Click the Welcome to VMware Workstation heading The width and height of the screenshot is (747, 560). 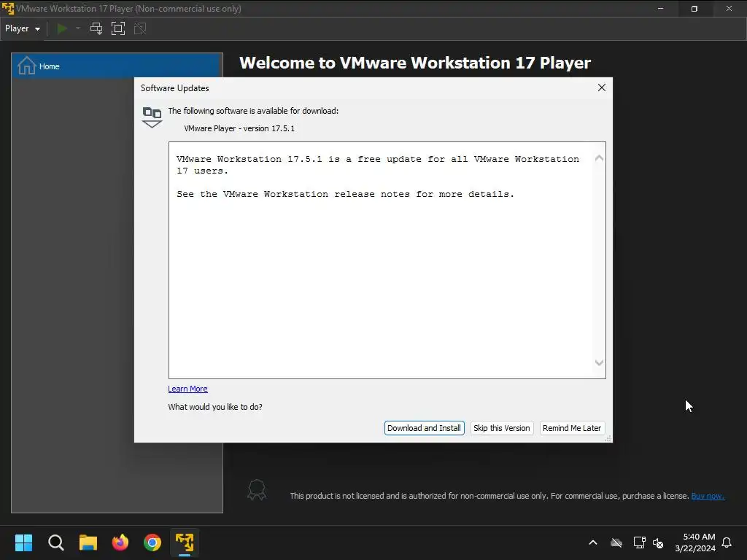[x=415, y=63]
